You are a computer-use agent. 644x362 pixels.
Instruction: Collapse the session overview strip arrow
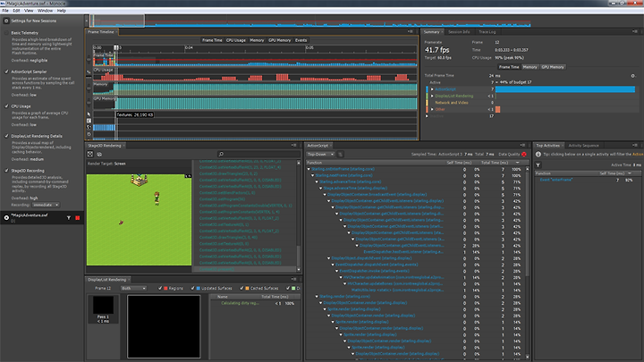[87, 21]
